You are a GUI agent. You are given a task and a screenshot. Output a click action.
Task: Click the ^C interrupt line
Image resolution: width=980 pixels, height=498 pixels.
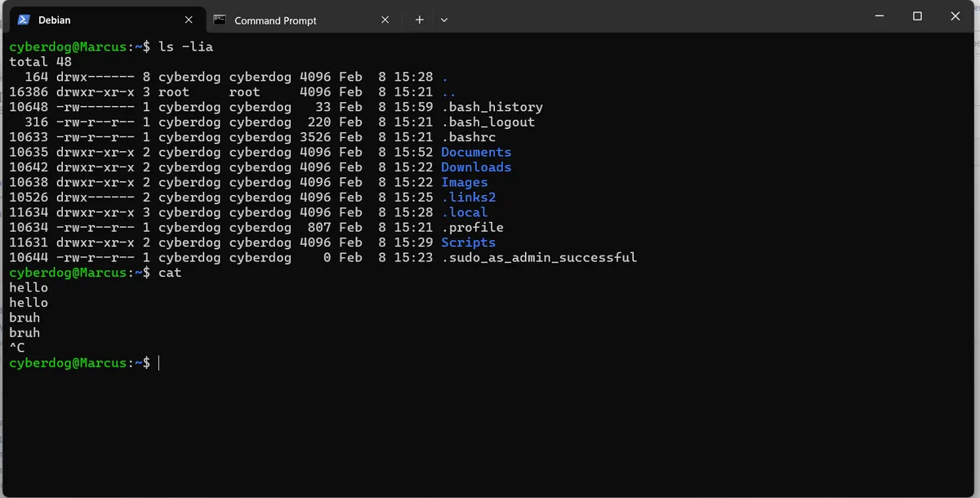tap(17, 348)
